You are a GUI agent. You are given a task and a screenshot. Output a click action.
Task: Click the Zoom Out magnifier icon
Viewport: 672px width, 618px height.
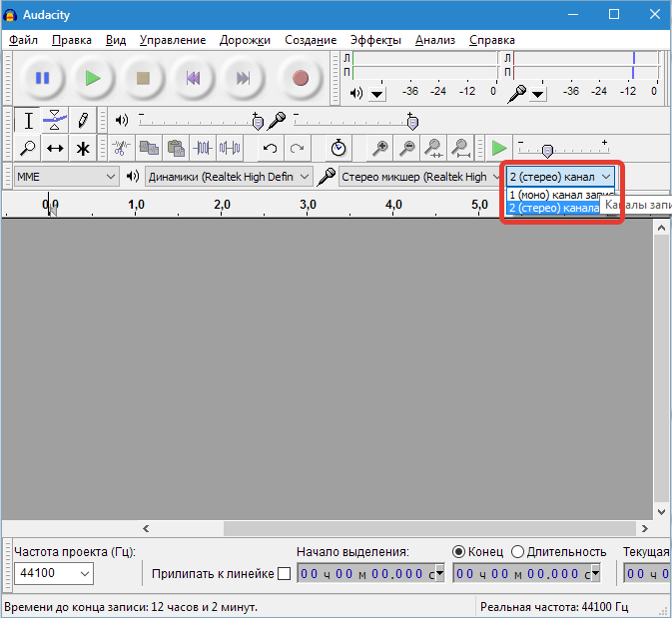pos(406,149)
